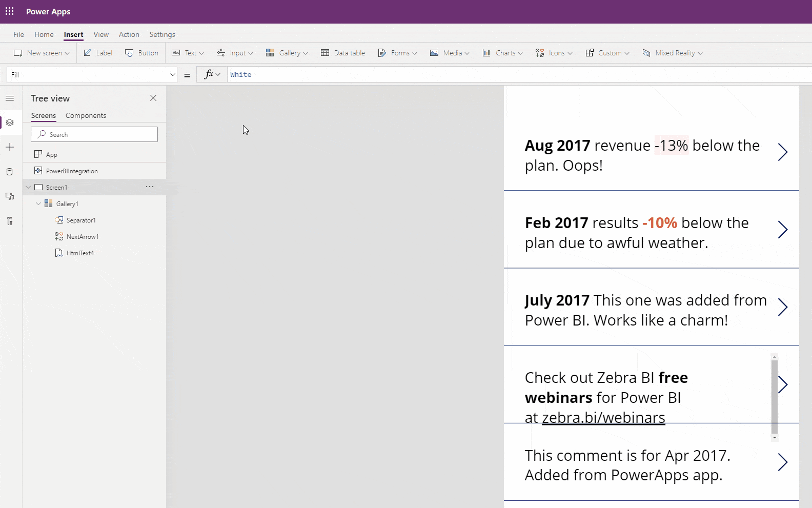Viewport: 812px width, 508px height.
Task: Collapse the Gallery1 node
Action: [x=38, y=204]
